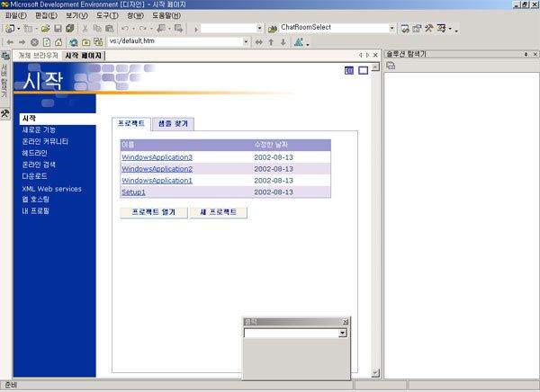Open the New Project icon dropdown arrow
Screen dimensions: 540x392
[19, 29]
